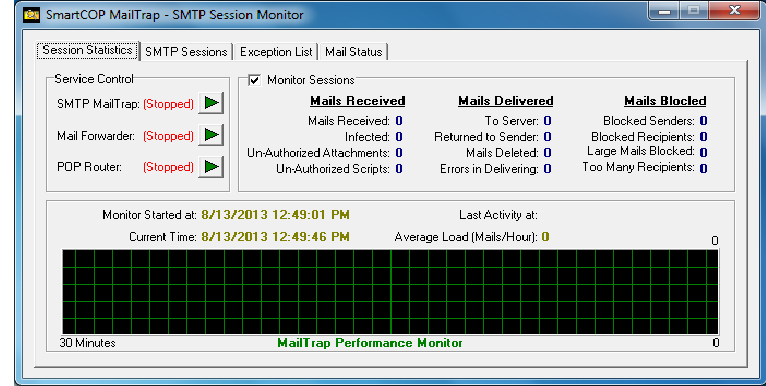766x386 pixels.
Task: Click the Errors in Delivering count
Action: [x=548, y=169]
